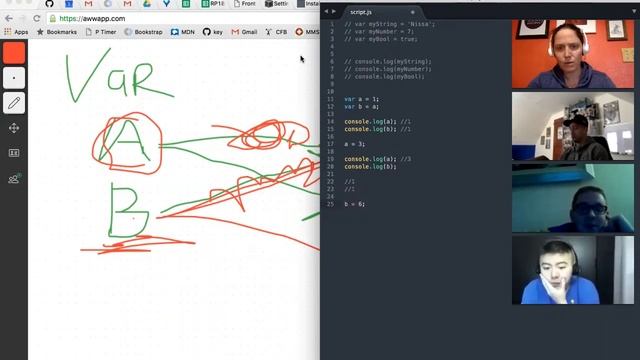Open the MMS bookmark
The image size is (640, 360).
pyautogui.click(x=307, y=32)
